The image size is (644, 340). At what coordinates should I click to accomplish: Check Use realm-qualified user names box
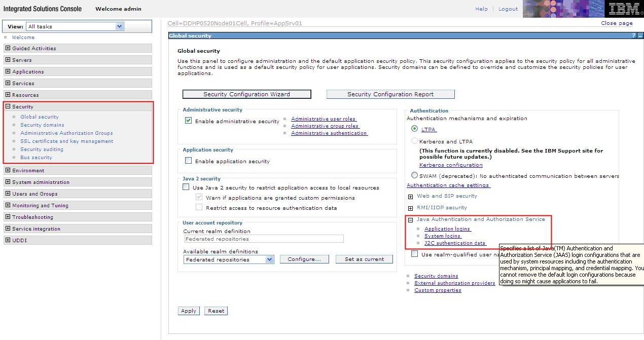coord(414,254)
